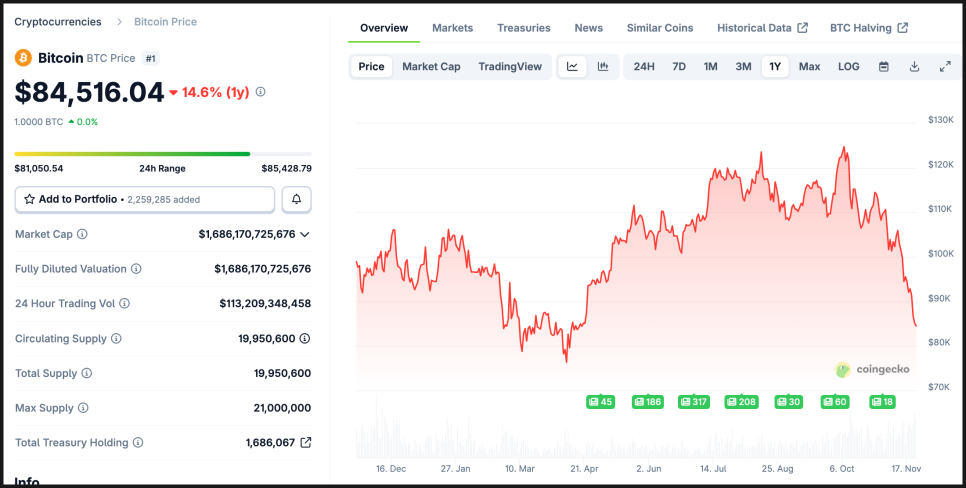This screenshot has width=966, height=488.
Task: Open Total Treasury Holding external link icon
Action: [x=306, y=442]
